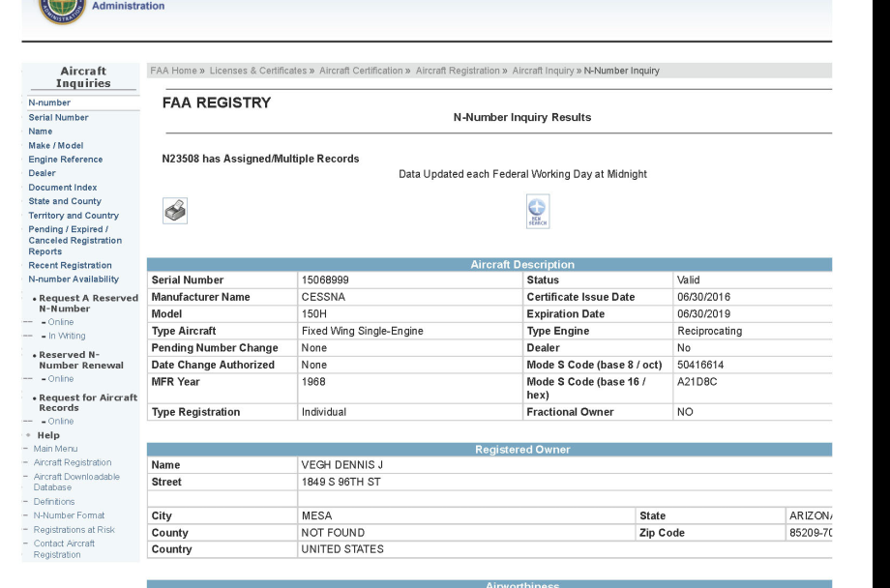This screenshot has height=588, width=890.
Task: Choose State and County inquiry
Action: (65, 201)
